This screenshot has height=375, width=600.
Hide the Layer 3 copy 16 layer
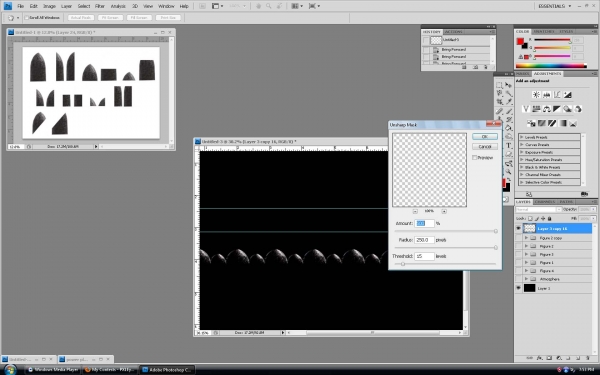click(518, 228)
